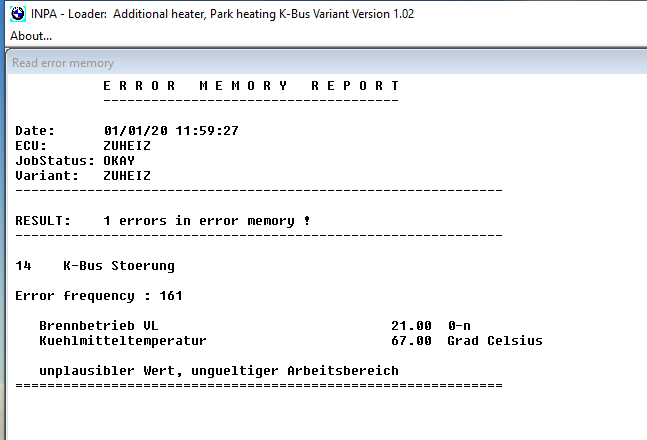Image resolution: width=647 pixels, height=440 pixels.
Task: Click the 67.00 coolant temperature value
Action: click(411, 341)
